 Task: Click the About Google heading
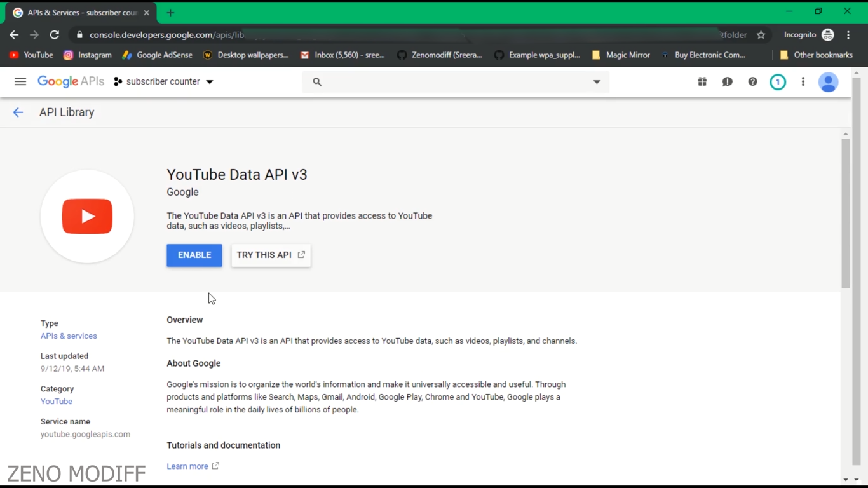click(194, 363)
